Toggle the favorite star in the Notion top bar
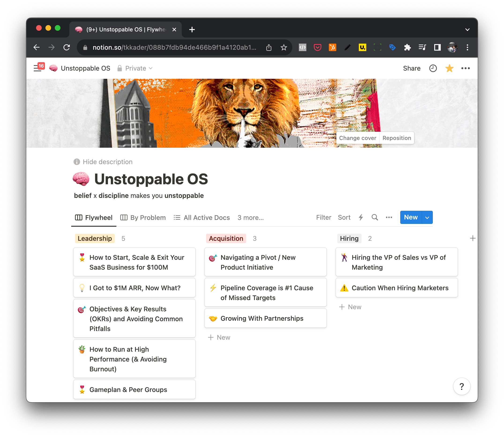The height and width of the screenshot is (437, 504). pos(449,68)
